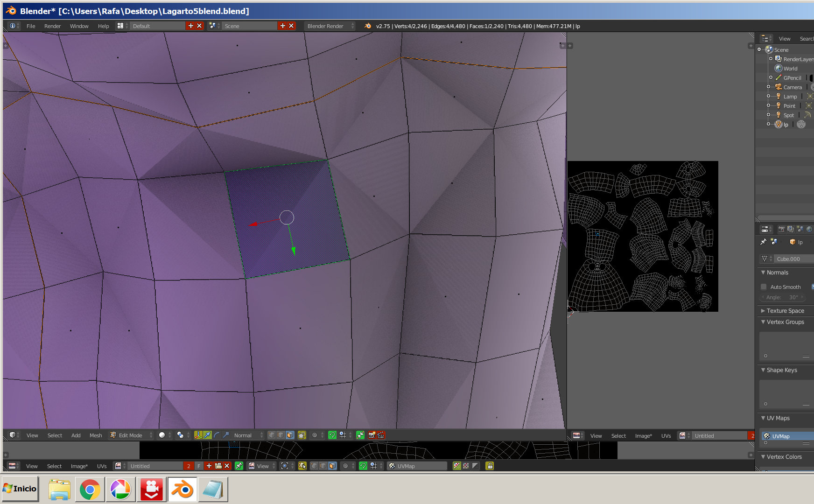The image size is (814, 504).
Task: Select the translate manipulator arrow icon
Action: [x=207, y=435]
